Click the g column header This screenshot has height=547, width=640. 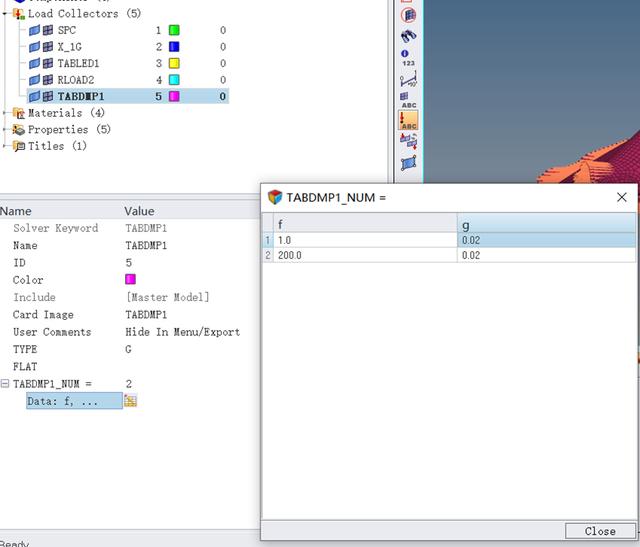[546, 223]
